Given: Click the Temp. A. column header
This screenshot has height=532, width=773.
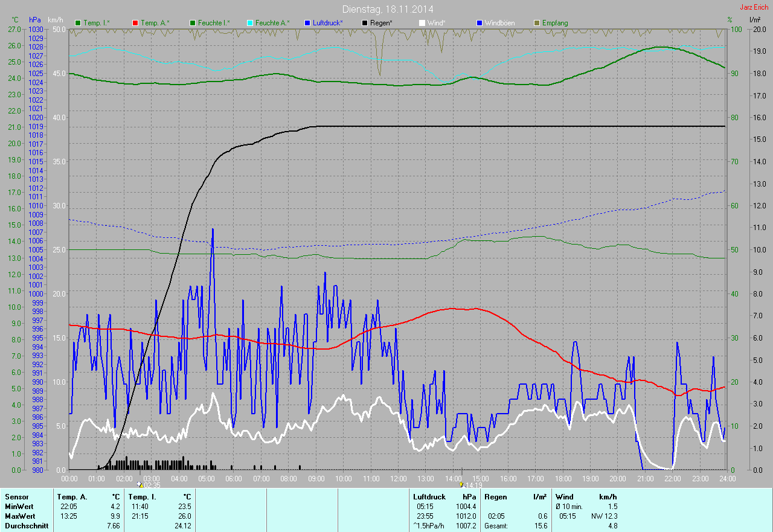Looking at the screenshot, I should click(x=72, y=497).
